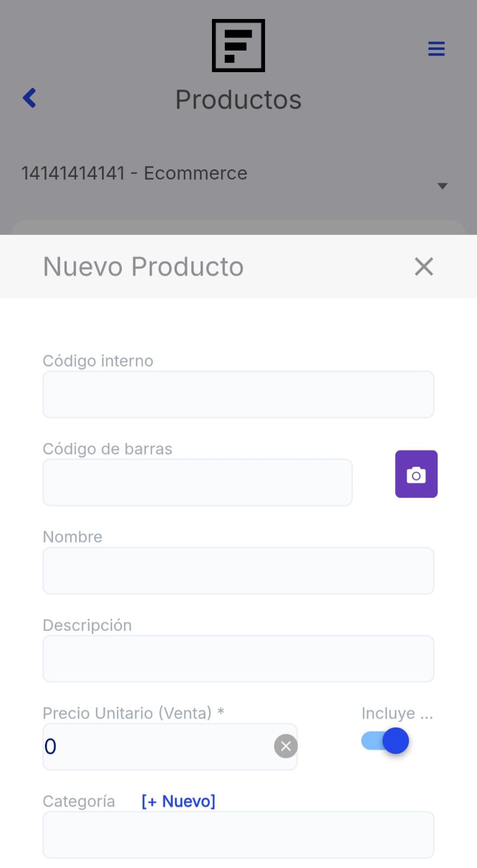Tap the Productos page title
Image resolution: width=477 pixels, height=868 pixels.
pos(238,100)
